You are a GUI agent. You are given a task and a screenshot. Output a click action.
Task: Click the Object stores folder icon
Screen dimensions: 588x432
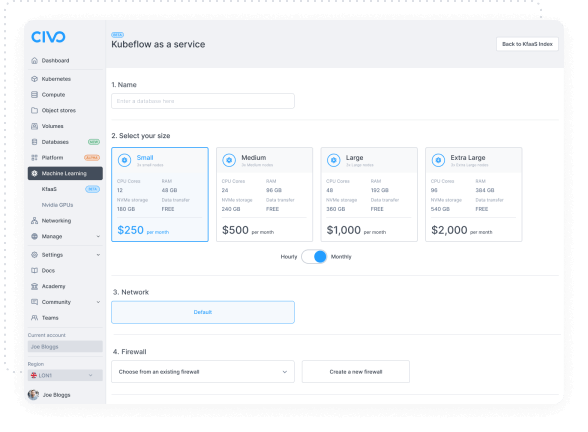coord(34,110)
